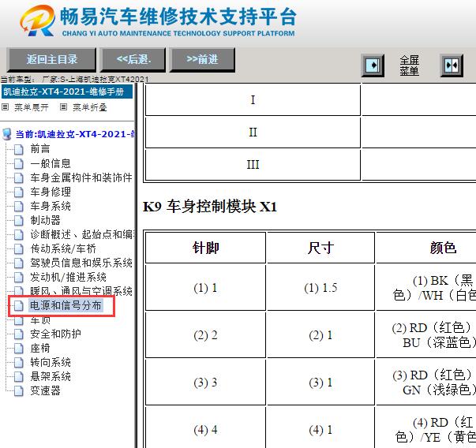The width and height of the screenshot is (476, 448).
Task: Open the 前言 tree item
Action: coord(40,149)
